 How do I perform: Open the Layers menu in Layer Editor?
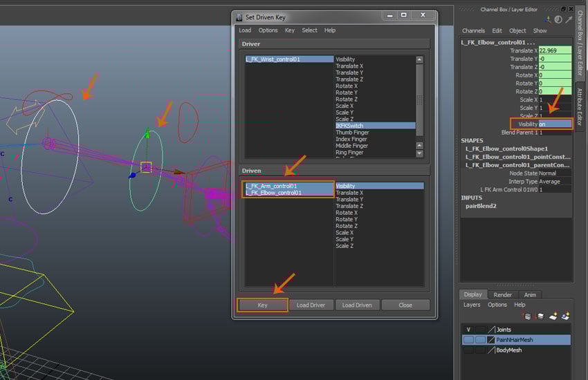(x=472, y=305)
